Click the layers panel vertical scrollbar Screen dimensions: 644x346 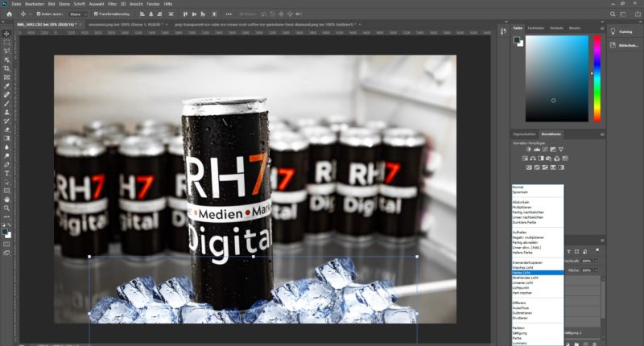(x=602, y=298)
